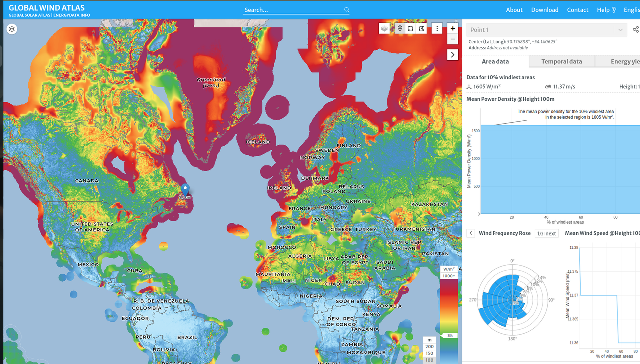Zoom out the map with minus button
The width and height of the screenshot is (640, 364).
[453, 39]
